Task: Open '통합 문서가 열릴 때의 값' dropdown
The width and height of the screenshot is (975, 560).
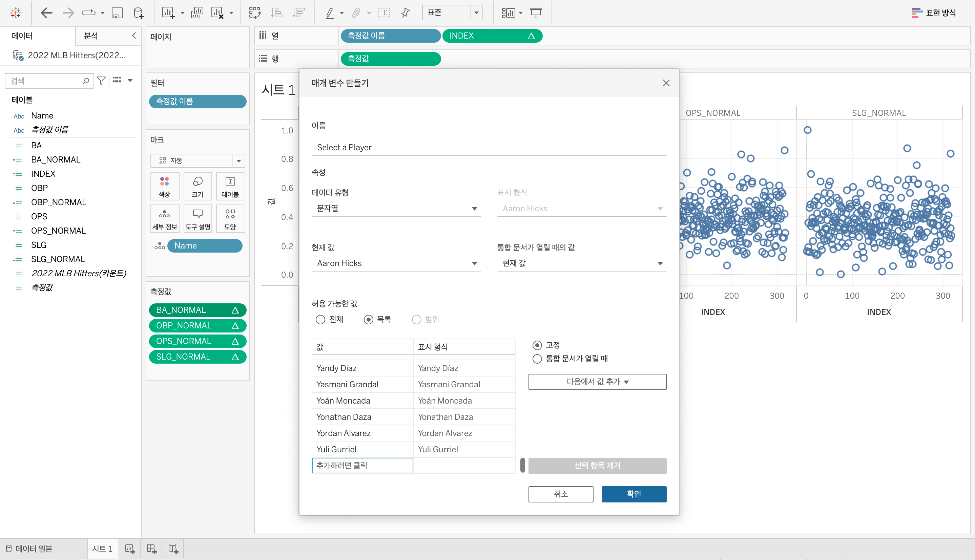Action: [581, 263]
